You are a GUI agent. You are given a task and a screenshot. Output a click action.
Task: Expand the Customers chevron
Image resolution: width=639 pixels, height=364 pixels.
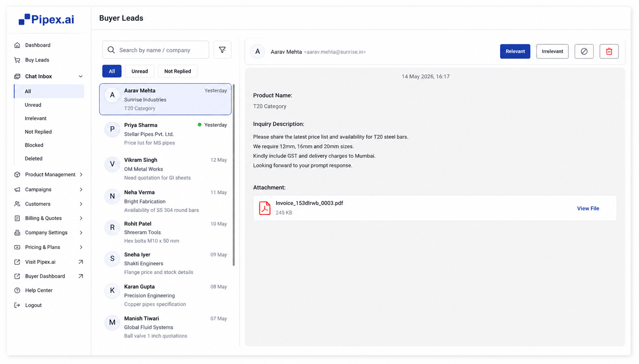81,204
